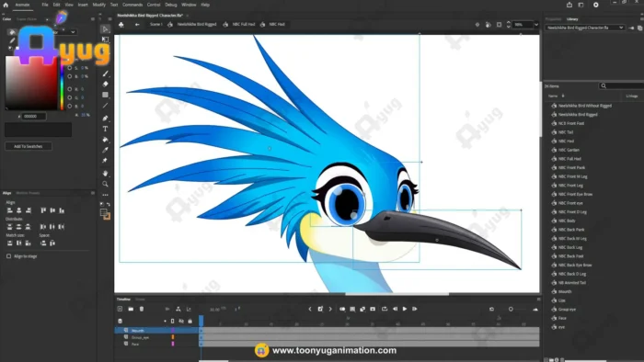This screenshot has height=362, width=644.
Task: Click the new layer icon in timeline
Action: pos(120,309)
